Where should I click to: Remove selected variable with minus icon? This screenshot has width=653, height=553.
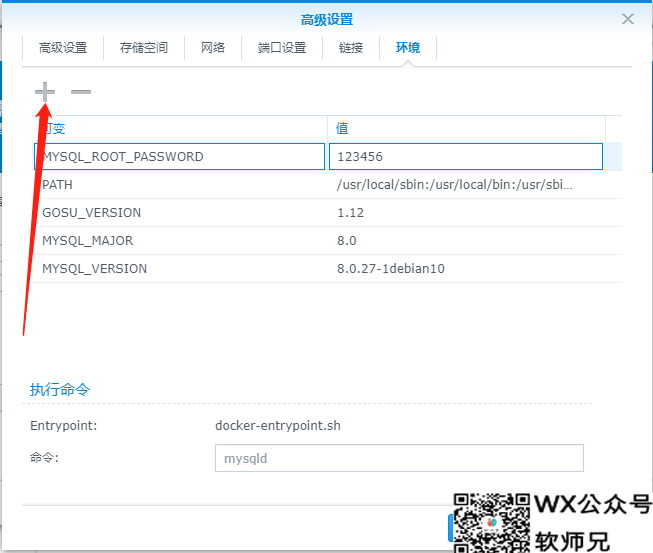tap(81, 92)
